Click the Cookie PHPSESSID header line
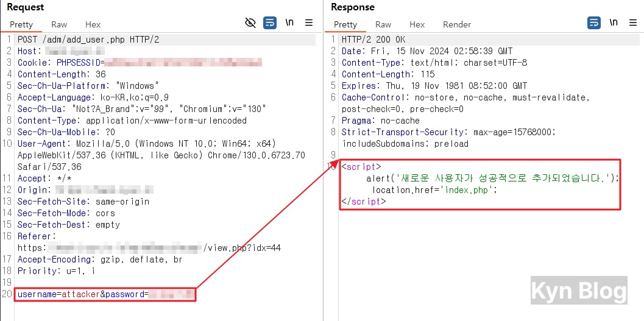This screenshot has height=321, width=644. [x=140, y=63]
